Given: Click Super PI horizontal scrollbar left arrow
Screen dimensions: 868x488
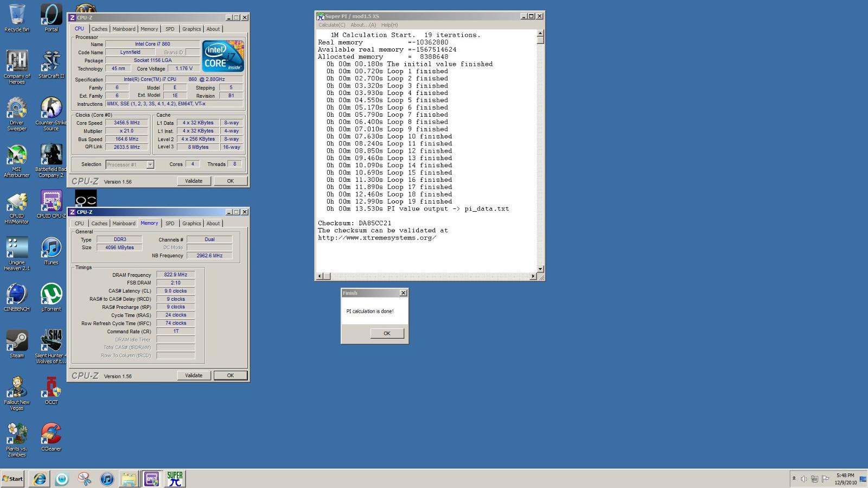Looking at the screenshot, I should coord(320,276).
